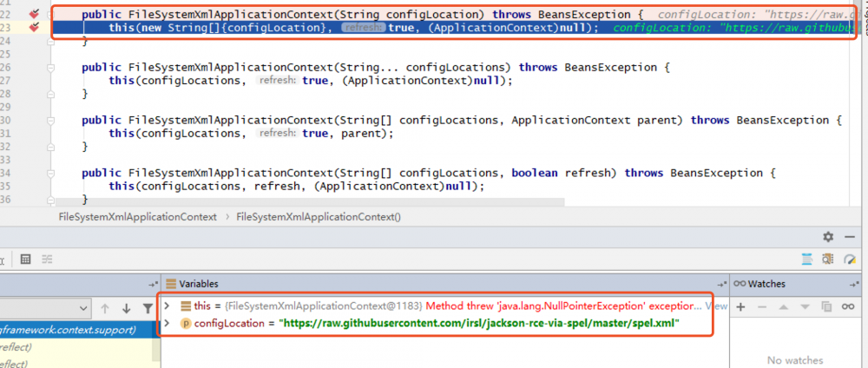This screenshot has height=368, width=868.
Task: Click the blue threads list icon in debug toolbar
Action: pos(807,259)
